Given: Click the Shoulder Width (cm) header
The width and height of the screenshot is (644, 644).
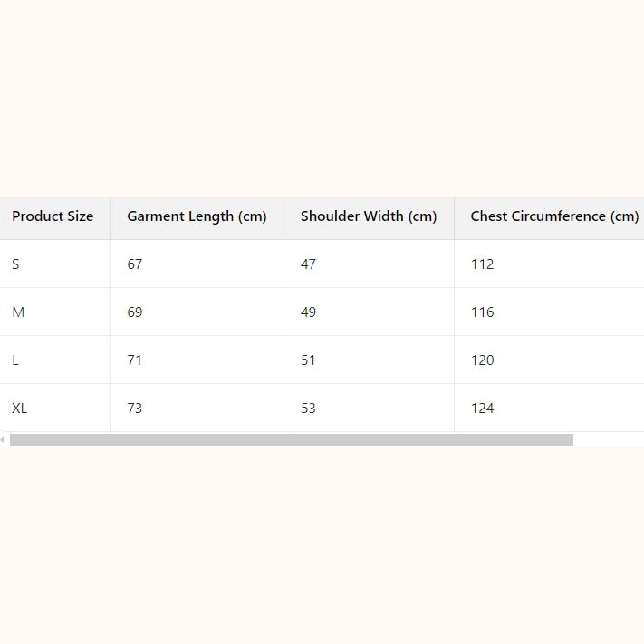Looking at the screenshot, I should (x=369, y=216).
